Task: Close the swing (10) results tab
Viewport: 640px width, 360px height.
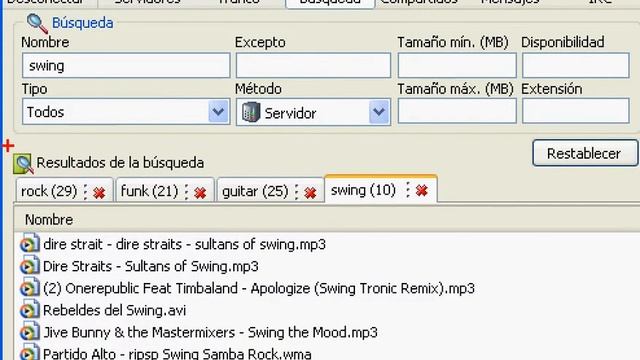Action: (x=422, y=190)
